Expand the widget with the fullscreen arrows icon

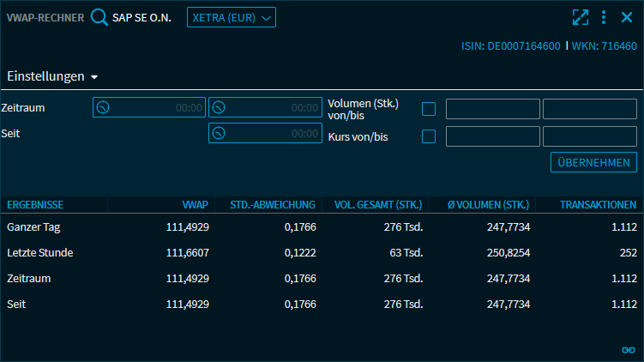[581, 17]
